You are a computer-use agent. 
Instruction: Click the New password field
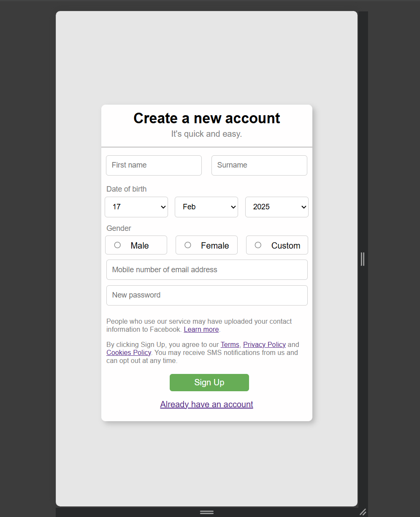(207, 295)
